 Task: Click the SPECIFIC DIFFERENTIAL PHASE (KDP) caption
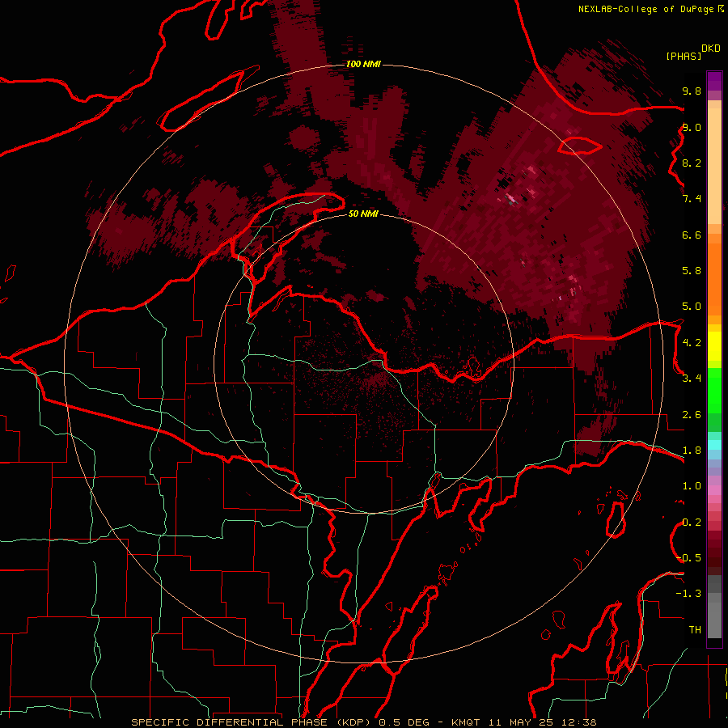point(252,722)
